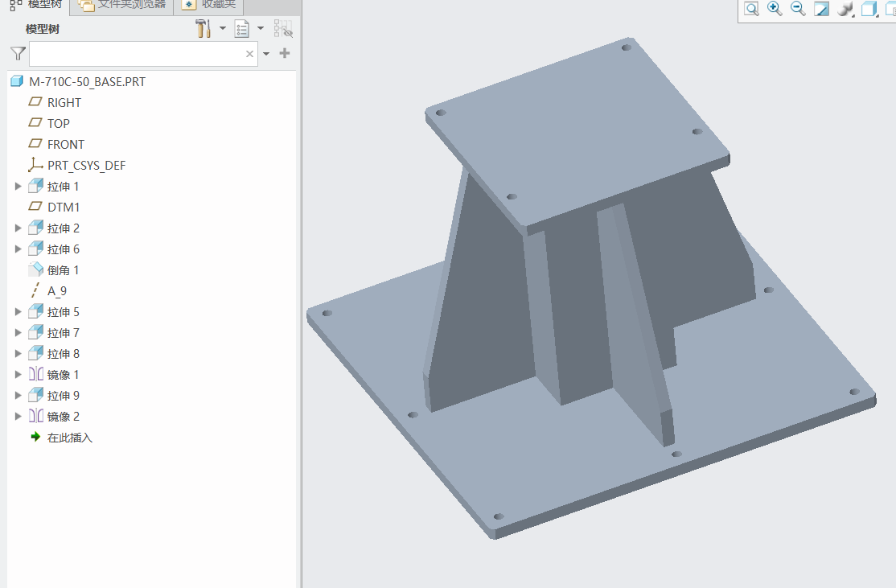Viewport: 896px width, 588px height.
Task: Switch to the 文件夹浏览器 tab
Action: [x=121, y=5]
